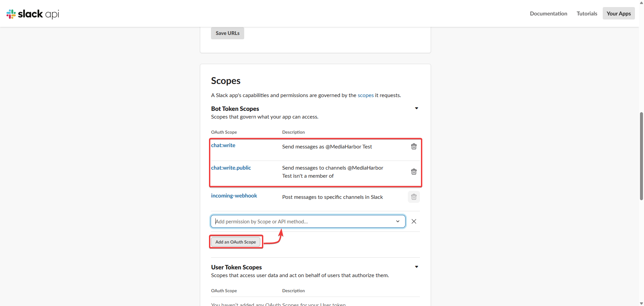This screenshot has height=306, width=644.
Task: Delete the chat:write scope
Action: pos(414,146)
